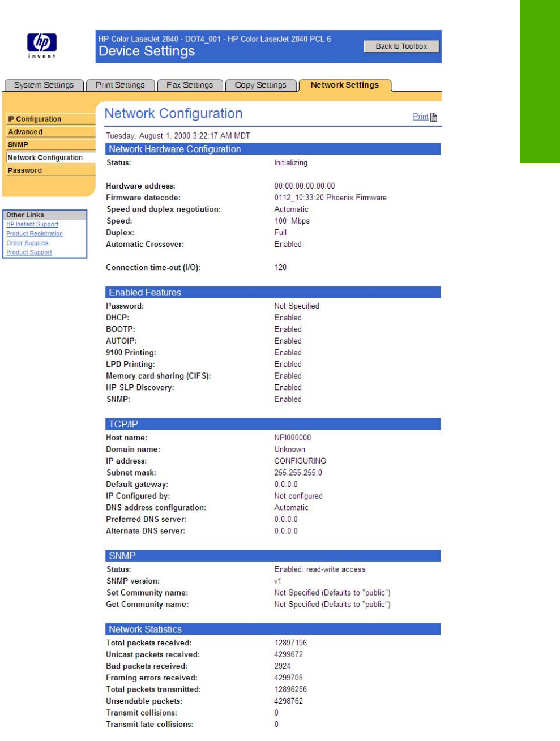Click total packets received 12897196
This screenshot has width=560, height=741.
click(x=290, y=643)
